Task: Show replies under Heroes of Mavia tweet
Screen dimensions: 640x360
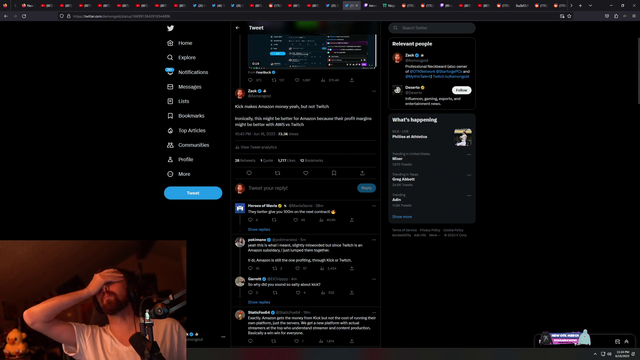Action: 259,229
